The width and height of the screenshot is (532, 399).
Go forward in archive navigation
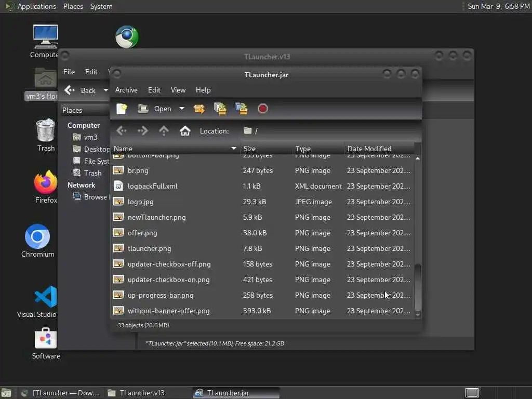click(x=142, y=130)
